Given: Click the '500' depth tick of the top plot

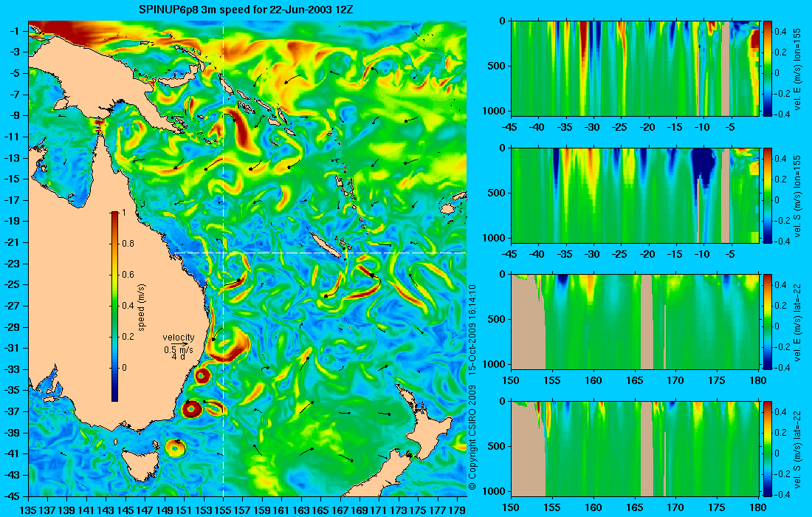Looking at the screenshot, I should coord(498,66).
